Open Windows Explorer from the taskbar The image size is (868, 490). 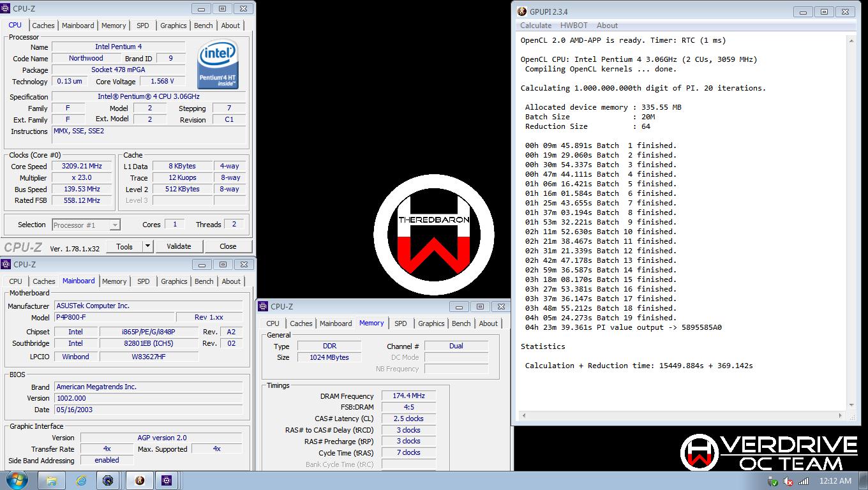(x=52, y=480)
